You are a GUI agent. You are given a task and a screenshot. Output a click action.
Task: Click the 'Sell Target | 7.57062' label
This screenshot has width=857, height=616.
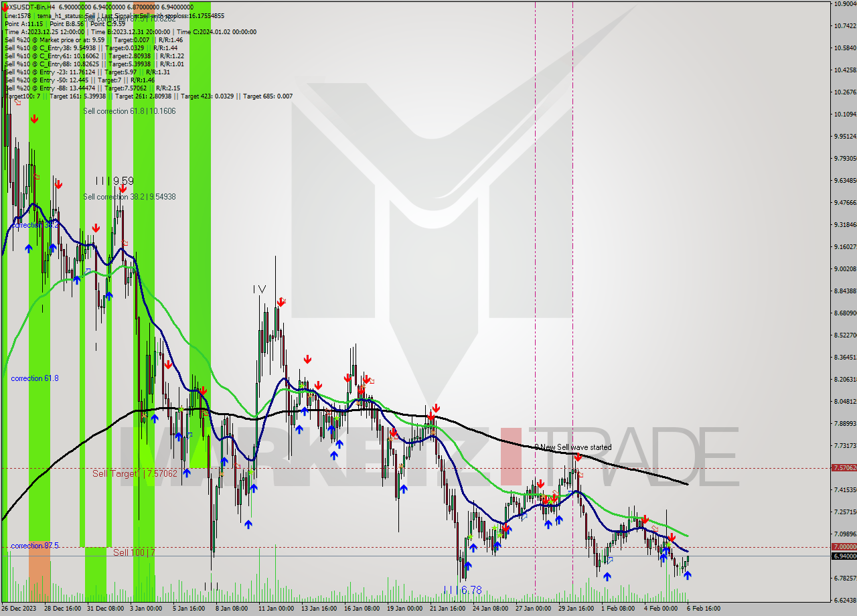pyautogui.click(x=135, y=473)
